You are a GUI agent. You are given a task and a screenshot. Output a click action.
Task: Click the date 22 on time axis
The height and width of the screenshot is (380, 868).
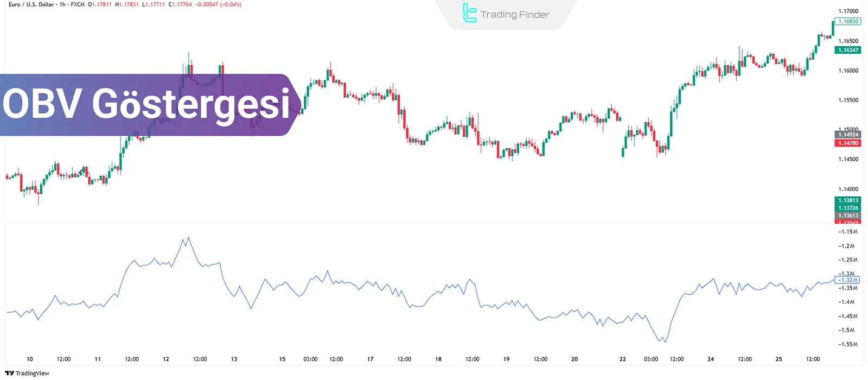click(623, 359)
